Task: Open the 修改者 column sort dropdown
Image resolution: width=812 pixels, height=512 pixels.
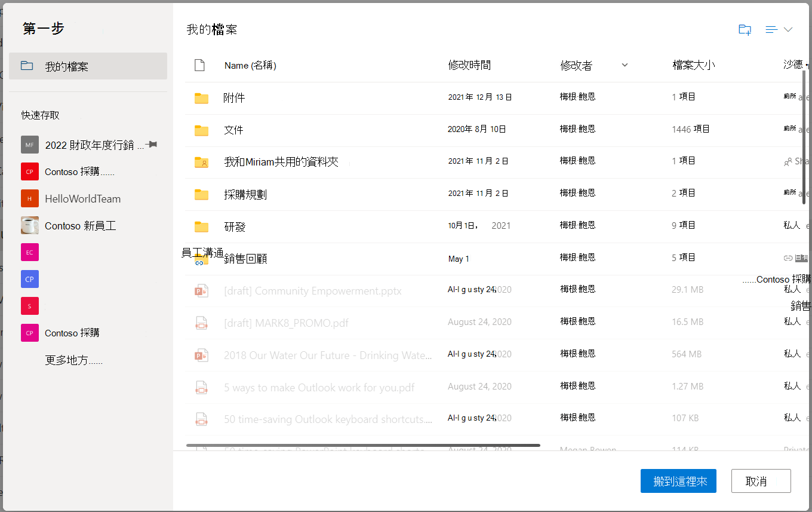Action: coord(625,65)
